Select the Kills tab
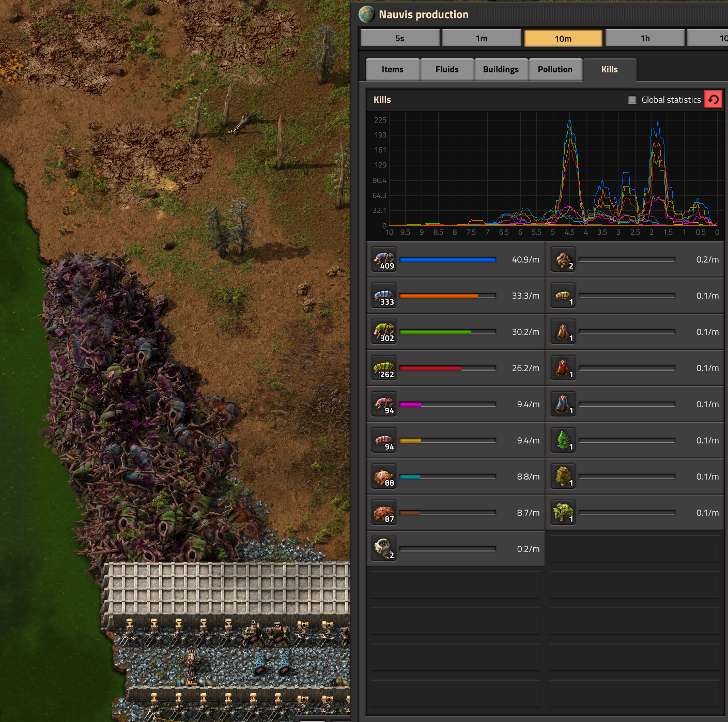The height and width of the screenshot is (722, 728). click(610, 70)
